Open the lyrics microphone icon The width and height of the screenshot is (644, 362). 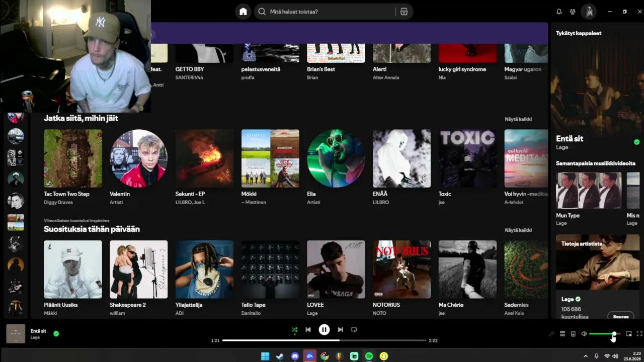[551, 334]
